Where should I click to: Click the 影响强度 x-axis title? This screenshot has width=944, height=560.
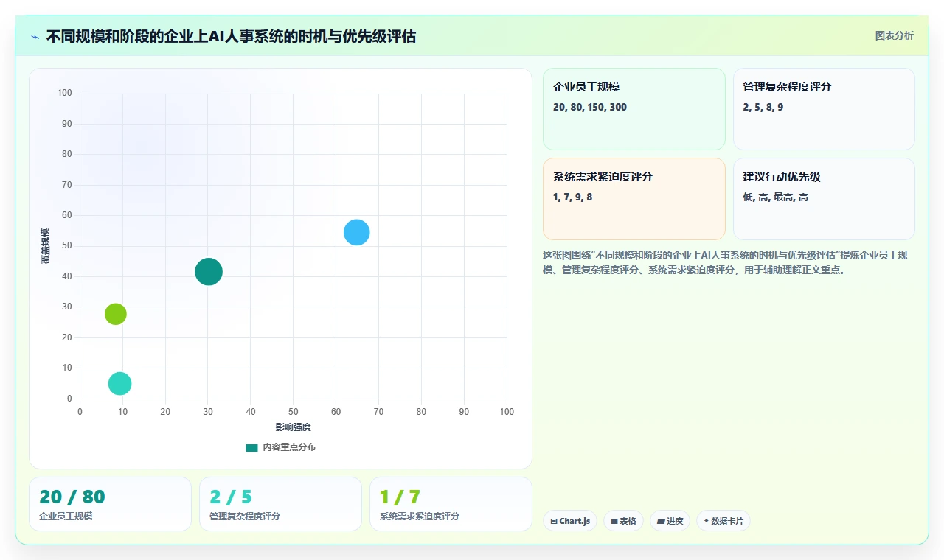click(x=294, y=427)
